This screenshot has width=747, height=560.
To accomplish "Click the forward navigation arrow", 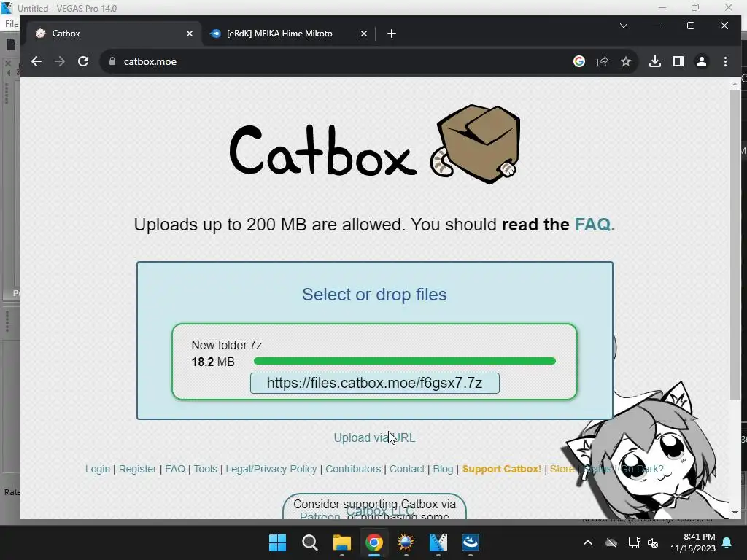I will pyautogui.click(x=60, y=61).
